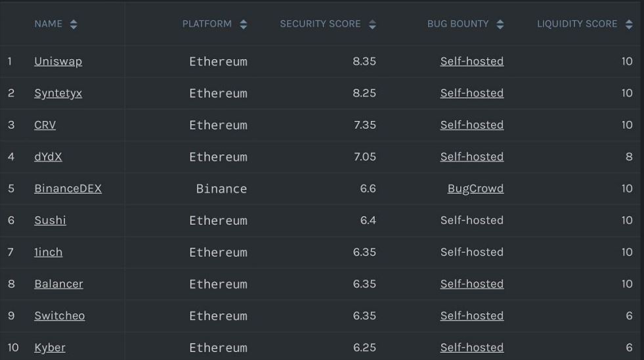Open the Switcheo exchange link
Image resolution: width=644 pixels, height=360 pixels.
(60, 315)
